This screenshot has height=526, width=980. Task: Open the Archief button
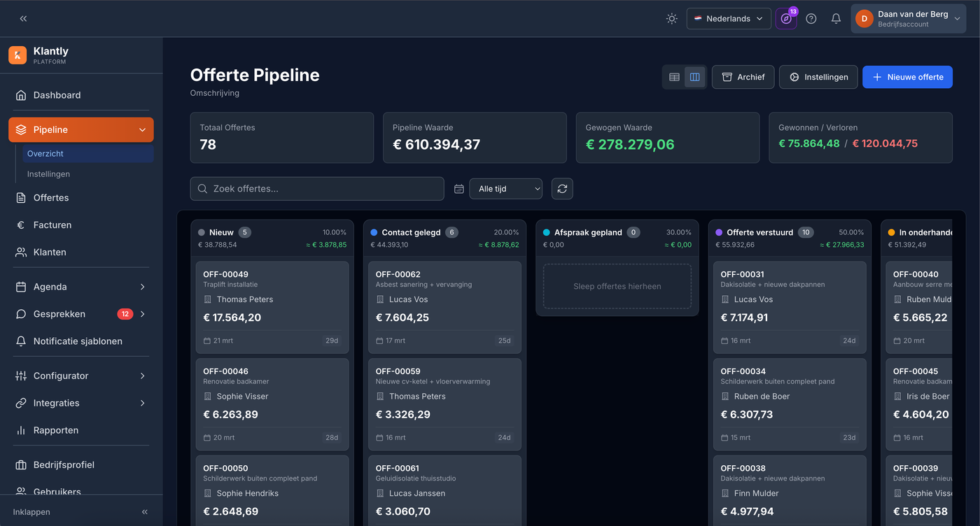click(743, 77)
